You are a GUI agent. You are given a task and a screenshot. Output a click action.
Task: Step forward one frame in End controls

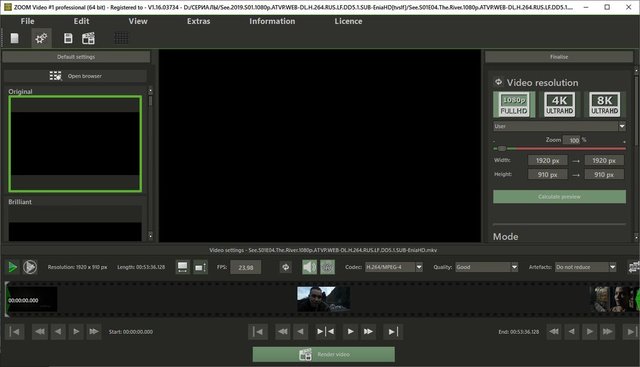(x=590, y=331)
